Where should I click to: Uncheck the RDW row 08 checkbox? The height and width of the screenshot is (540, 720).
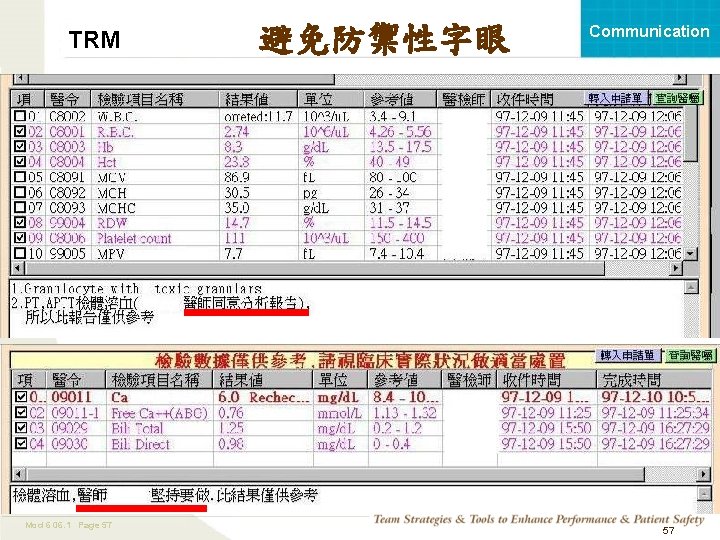pos(20,223)
